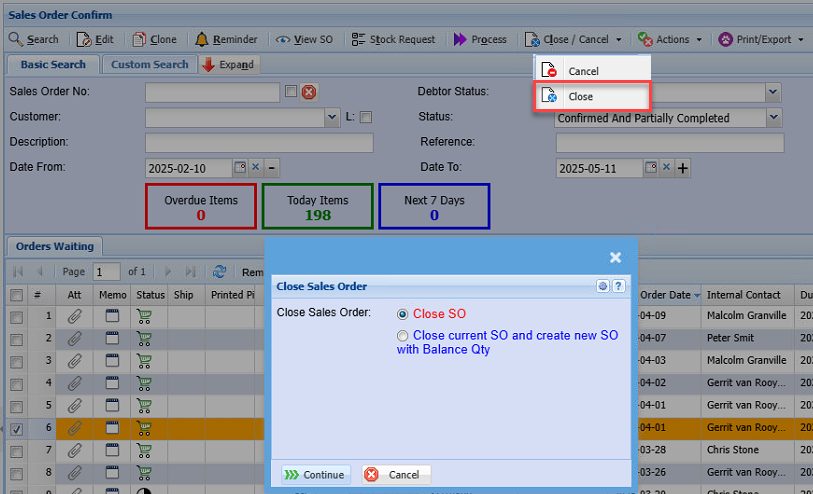The height and width of the screenshot is (494, 813).
Task: Open the Reminder bell tool
Action: tap(226, 39)
